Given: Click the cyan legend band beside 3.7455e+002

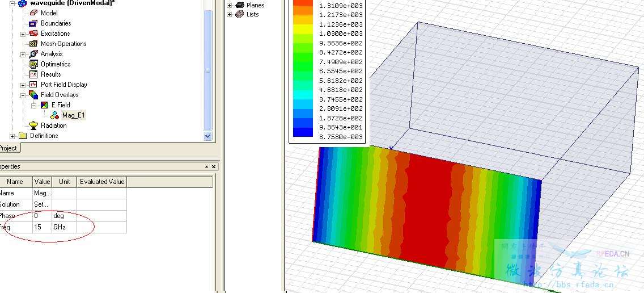Looking at the screenshot, I should [x=303, y=95].
